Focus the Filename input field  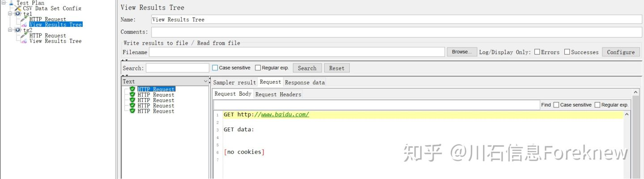[297, 52]
